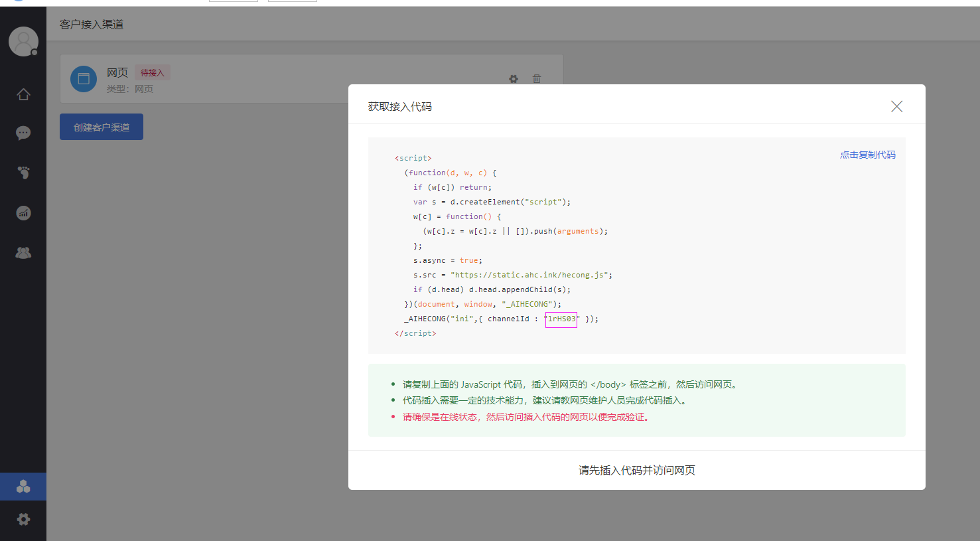Click the blue 网页 channel type icon
Image resolution: width=980 pixels, height=541 pixels.
[x=84, y=79]
